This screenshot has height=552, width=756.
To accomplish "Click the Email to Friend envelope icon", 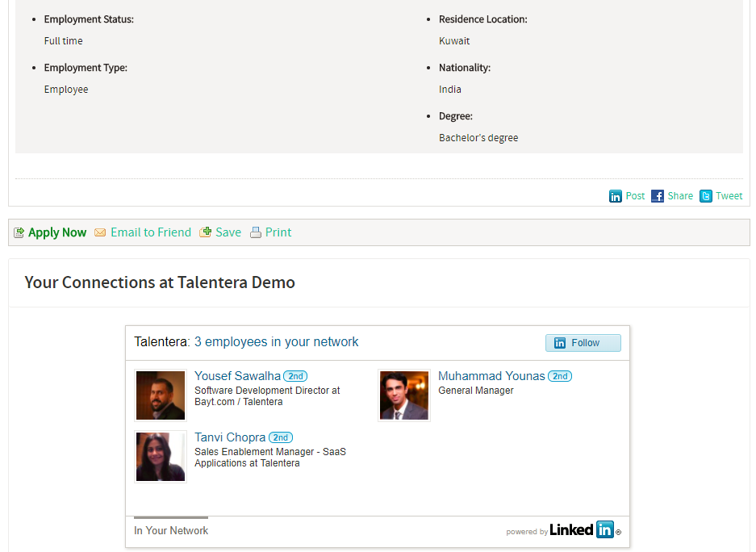I will (100, 233).
